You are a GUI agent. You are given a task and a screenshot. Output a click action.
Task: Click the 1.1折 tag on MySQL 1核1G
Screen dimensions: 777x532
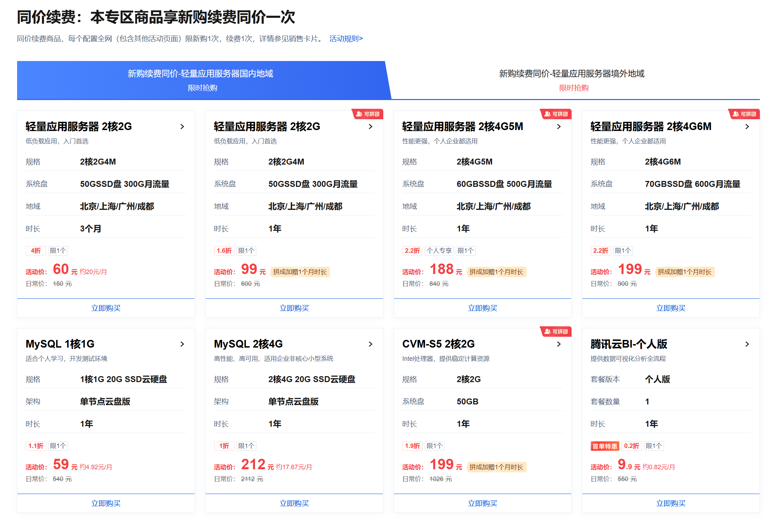point(36,446)
